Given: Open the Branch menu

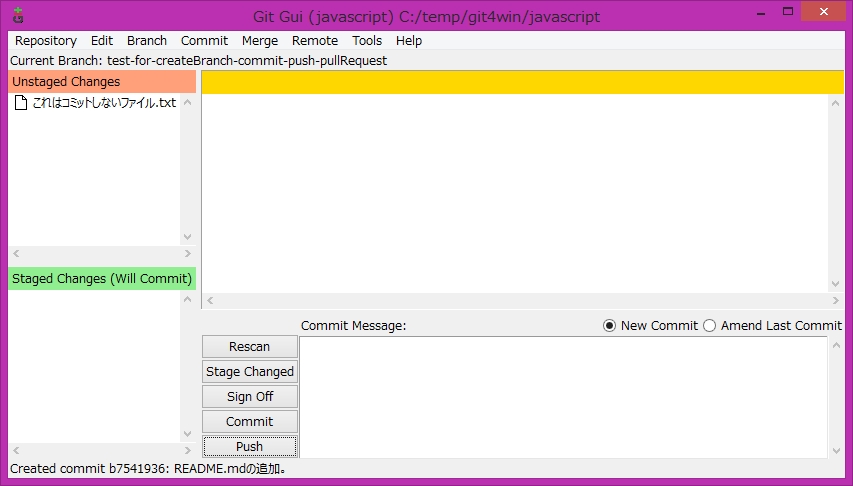Looking at the screenshot, I should coord(147,41).
